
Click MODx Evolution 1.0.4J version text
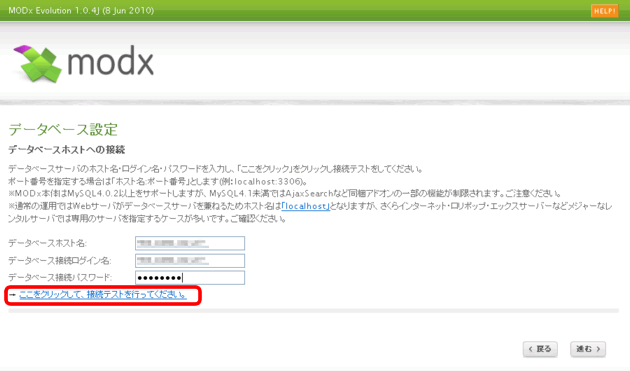point(81,10)
